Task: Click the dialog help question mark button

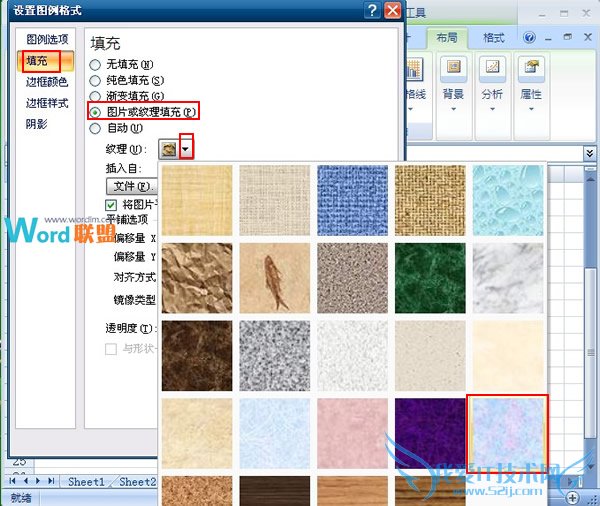Action: tap(372, 10)
